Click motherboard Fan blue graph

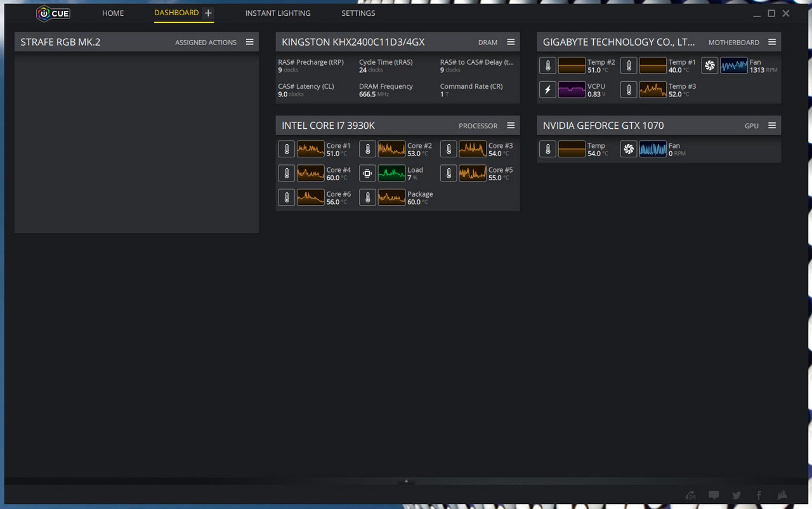[734, 65]
